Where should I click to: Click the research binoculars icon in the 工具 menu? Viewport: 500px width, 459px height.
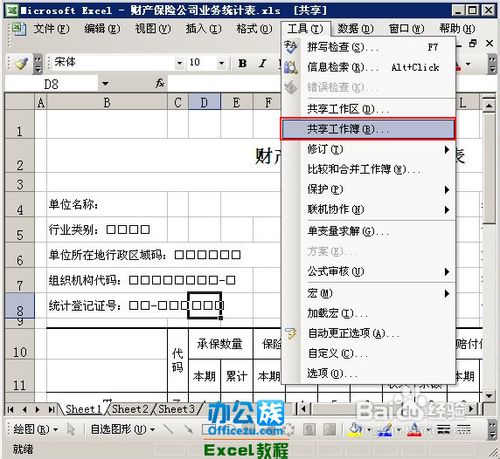pyautogui.click(x=291, y=67)
